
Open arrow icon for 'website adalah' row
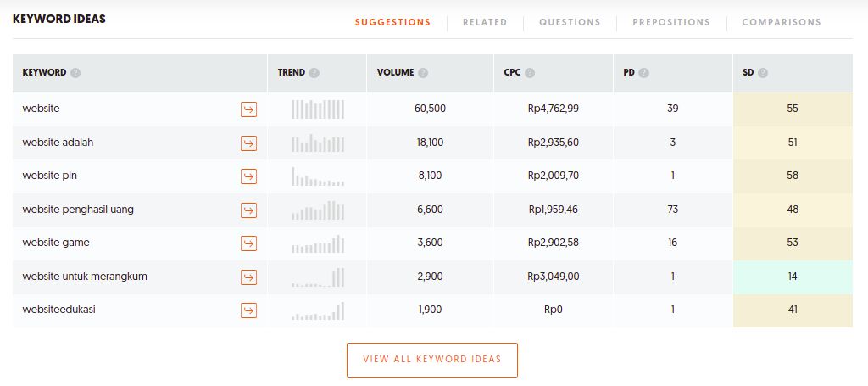click(x=248, y=143)
